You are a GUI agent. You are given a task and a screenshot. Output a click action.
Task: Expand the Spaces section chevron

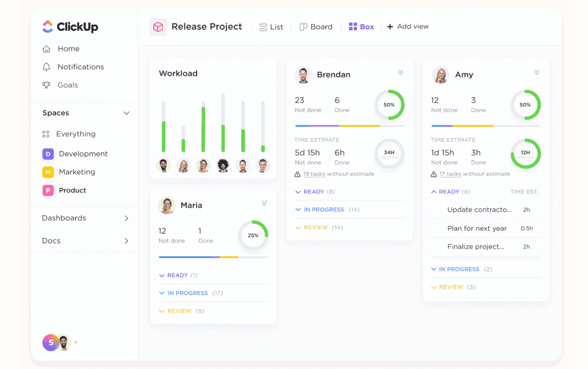point(127,113)
